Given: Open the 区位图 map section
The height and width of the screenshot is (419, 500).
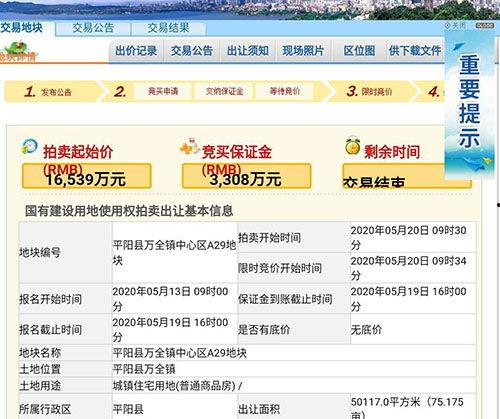Looking at the screenshot, I should (x=359, y=51).
